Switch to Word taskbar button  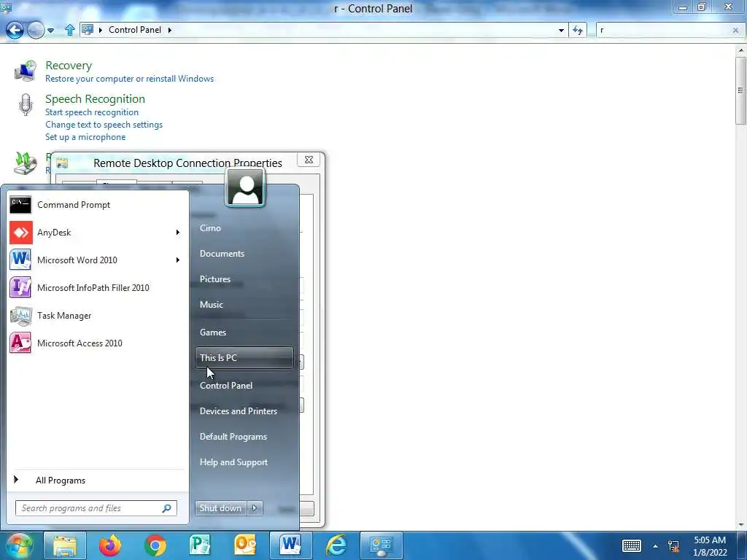point(290,545)
